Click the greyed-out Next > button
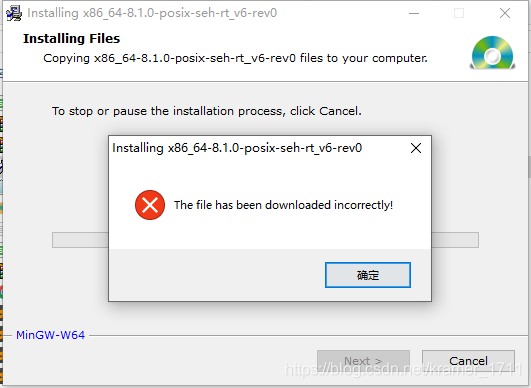Image resolution: width=531 pixels, height=388 pixels. pyautogui.click(x=363, y=361)
